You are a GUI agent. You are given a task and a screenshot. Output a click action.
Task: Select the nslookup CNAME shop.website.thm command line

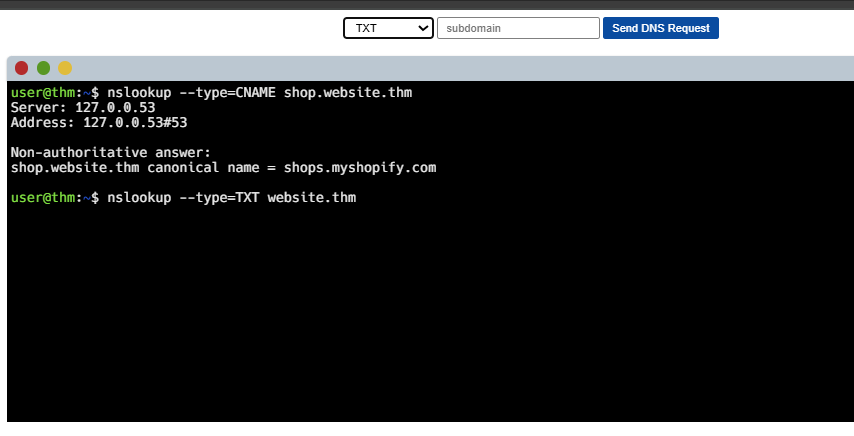click(211, 93)
